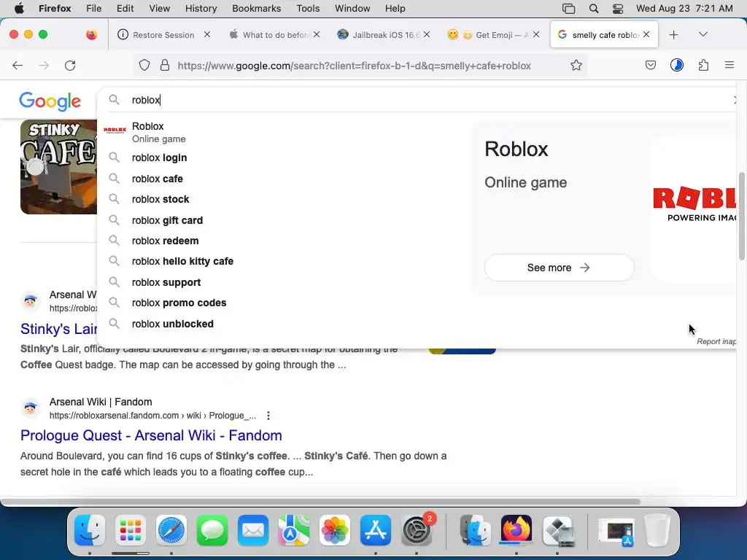Open the Firefox hamburger application menu
This screenshot has width=747, height=560.
729,65
